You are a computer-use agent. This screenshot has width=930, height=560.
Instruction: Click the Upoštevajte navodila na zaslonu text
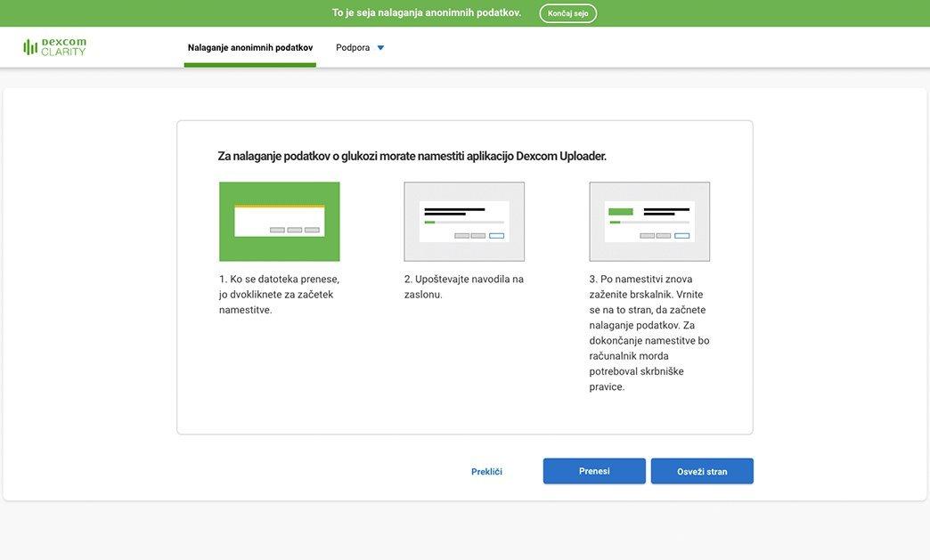click(x=463, y=287)
